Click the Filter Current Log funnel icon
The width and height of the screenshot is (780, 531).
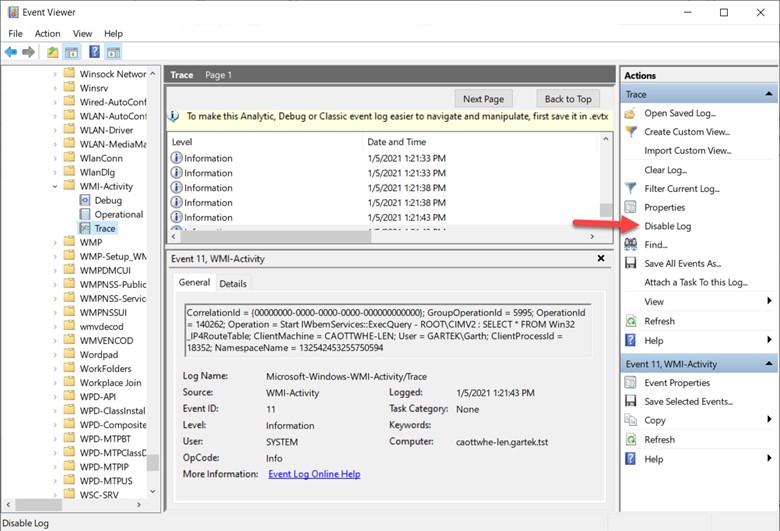point(630,188)
